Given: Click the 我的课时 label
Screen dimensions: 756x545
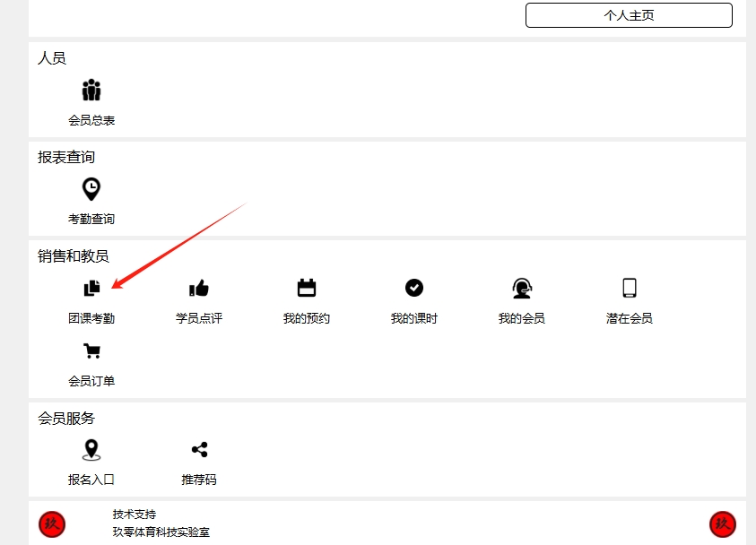Looking at the screenshot, I should [414, 318].
